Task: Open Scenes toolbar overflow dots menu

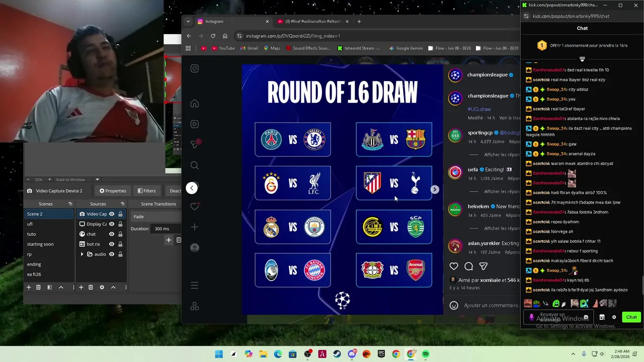Action: (x=73, y=287)
